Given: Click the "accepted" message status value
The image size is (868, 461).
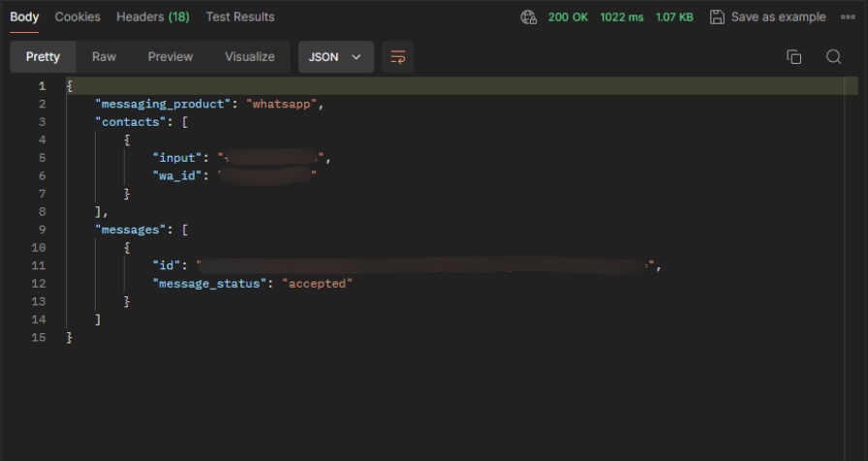Looking at the screenshot, I should click(x=317, y=284).
